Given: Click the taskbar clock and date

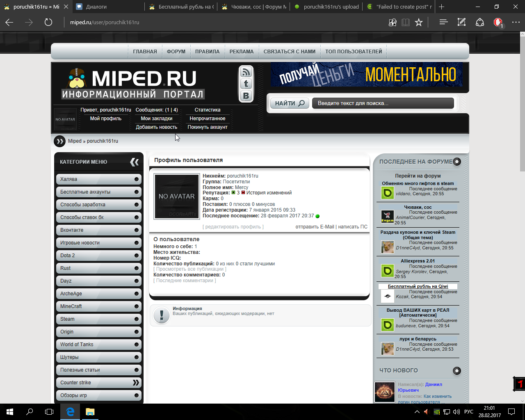Looking at the screenshot, I should [489, 412].
